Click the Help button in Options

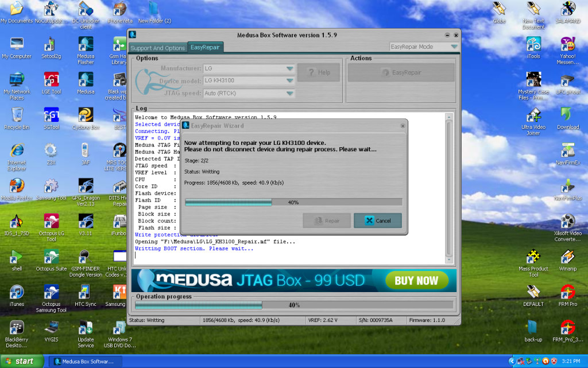click(x=318, y=72)
